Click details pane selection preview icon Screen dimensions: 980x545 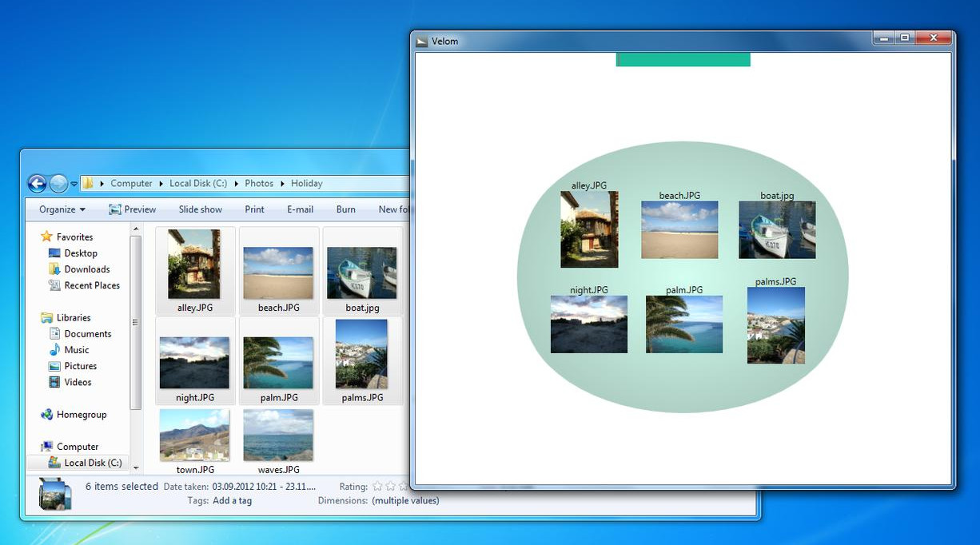click(56, 493)
